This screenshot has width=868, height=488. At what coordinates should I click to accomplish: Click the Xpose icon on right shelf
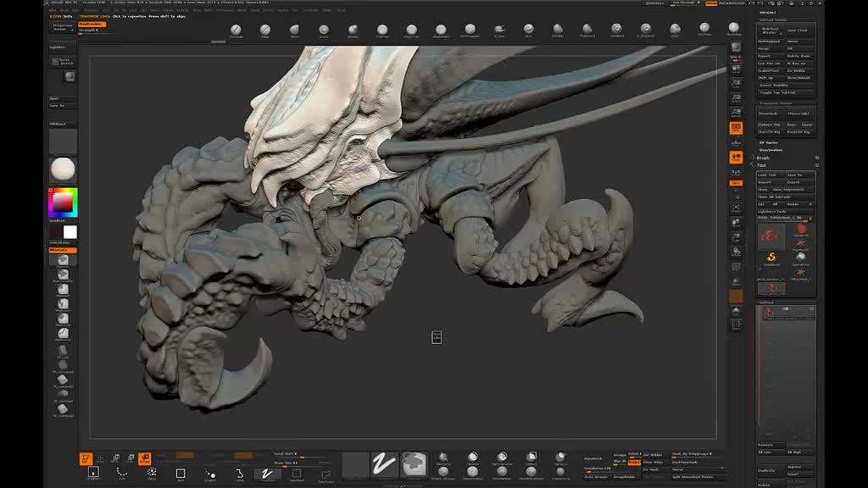tap(736, 326)
